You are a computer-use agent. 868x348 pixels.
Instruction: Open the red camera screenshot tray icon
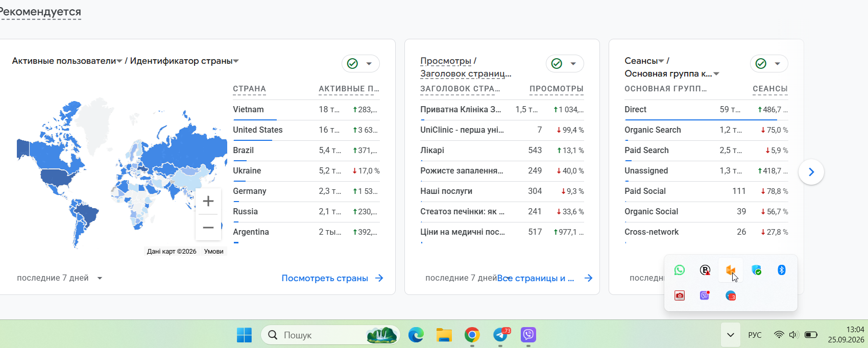(680, 295)
